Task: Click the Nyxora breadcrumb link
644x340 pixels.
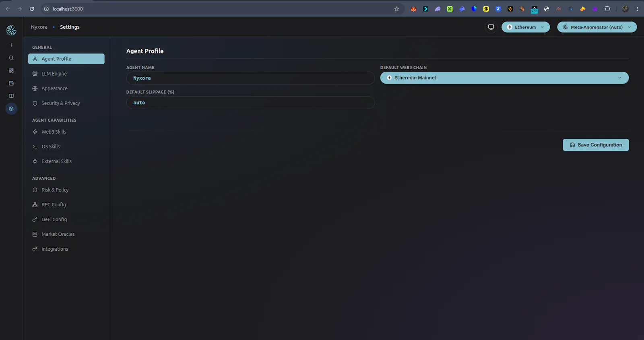Action: pos(39,27)
